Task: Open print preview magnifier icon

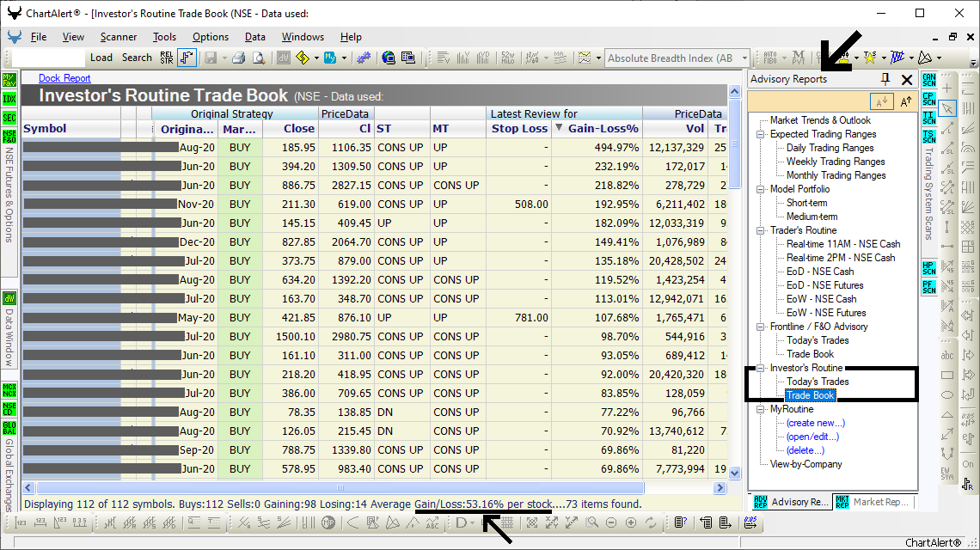Action: pyautogui.click(x=258, y=58)
